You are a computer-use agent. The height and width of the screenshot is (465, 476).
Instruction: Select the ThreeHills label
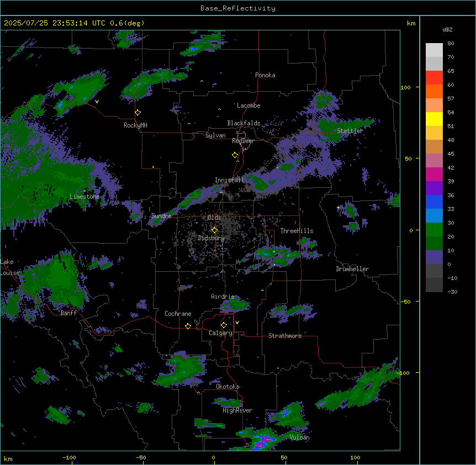point(297,231)
